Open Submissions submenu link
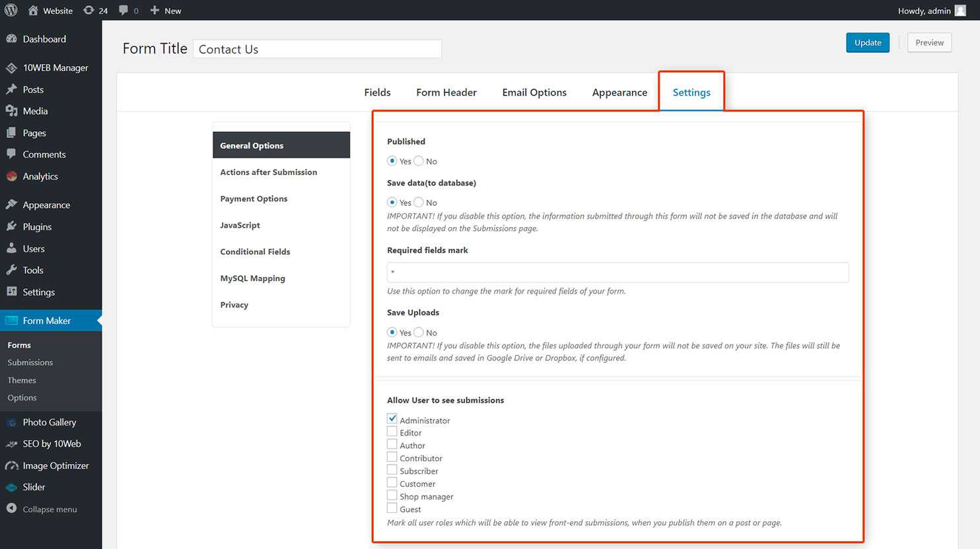Screen dimensions: 980x549 tap(30, 362)
